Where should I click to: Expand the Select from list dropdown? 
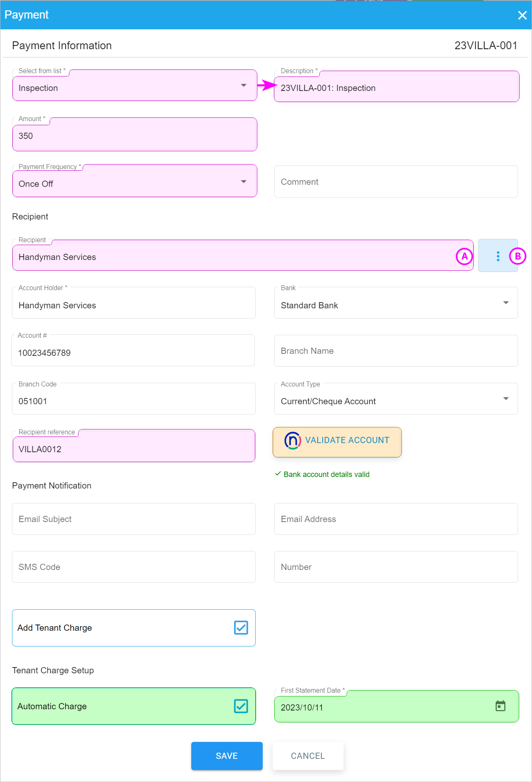tap(244, 86)
